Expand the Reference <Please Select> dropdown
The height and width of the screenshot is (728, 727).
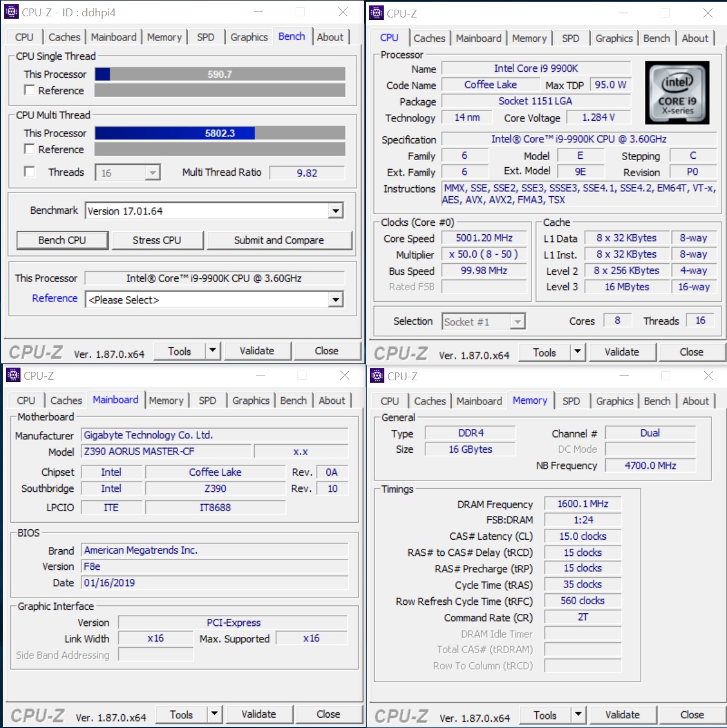click(336, 299)
